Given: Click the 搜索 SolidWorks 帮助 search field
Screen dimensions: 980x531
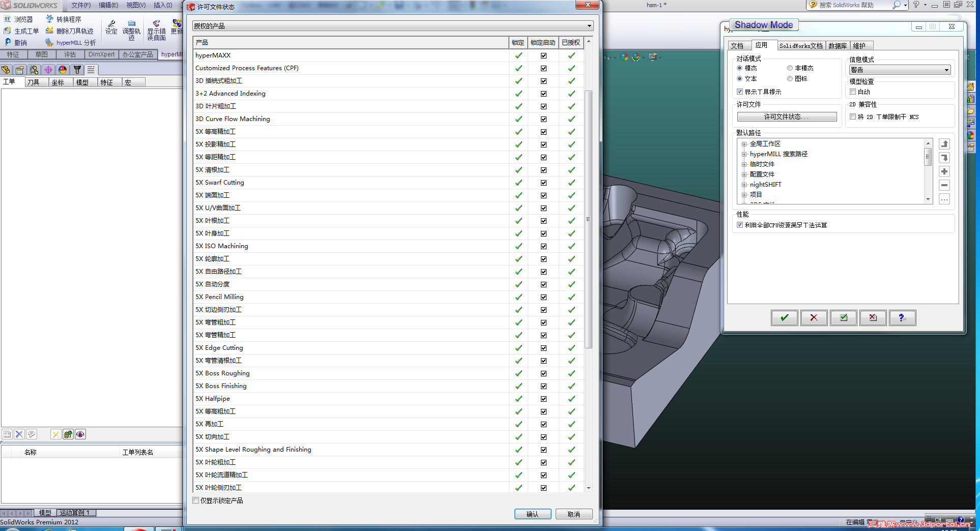Looking at the screenshot, I should (854, 5).
